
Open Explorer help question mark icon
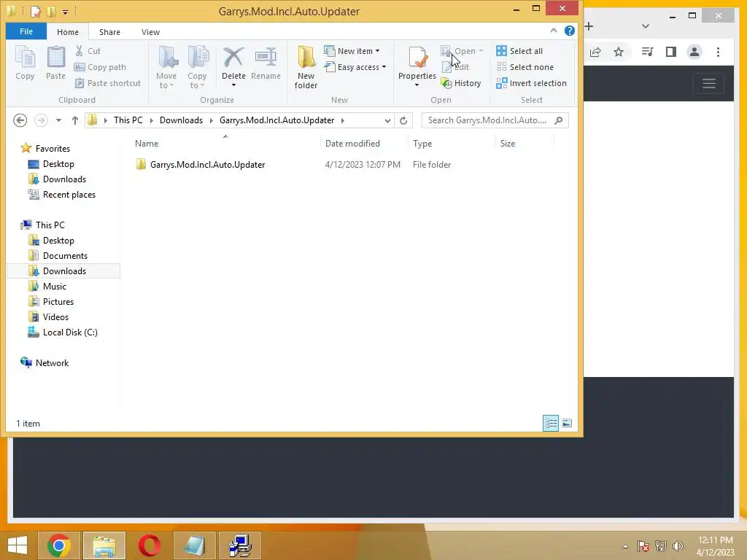click(569, 31)
